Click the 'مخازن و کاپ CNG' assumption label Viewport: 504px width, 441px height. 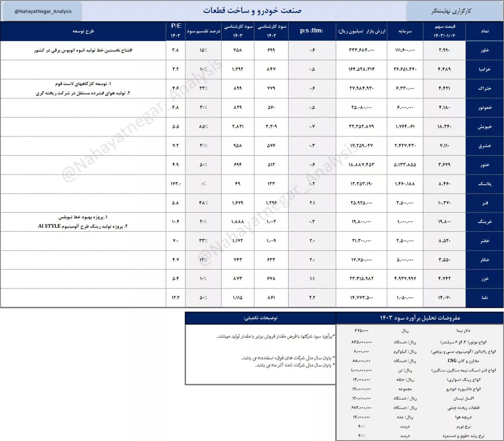(463, 361)
